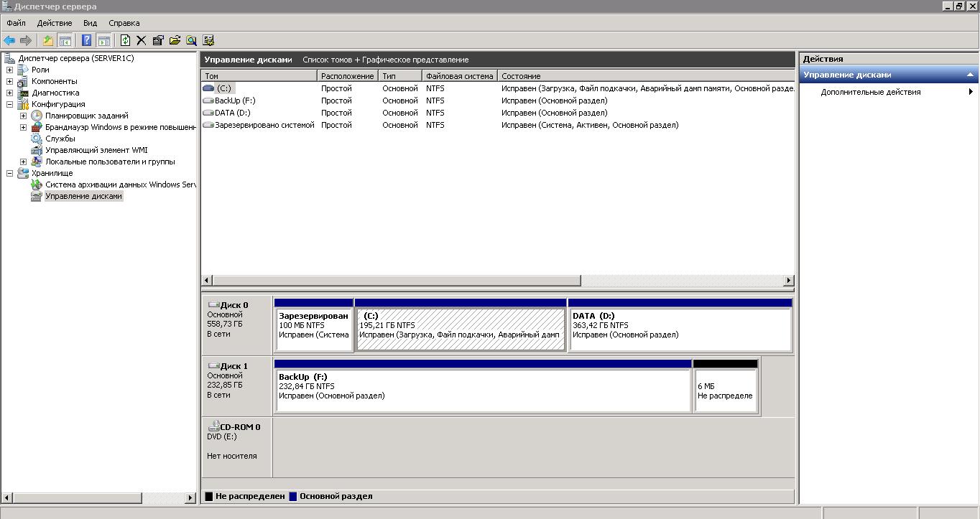Sort by the Файловая система column header
Image resolution: width=980 pixels, height=519 pixels.
tap(460, 75)
